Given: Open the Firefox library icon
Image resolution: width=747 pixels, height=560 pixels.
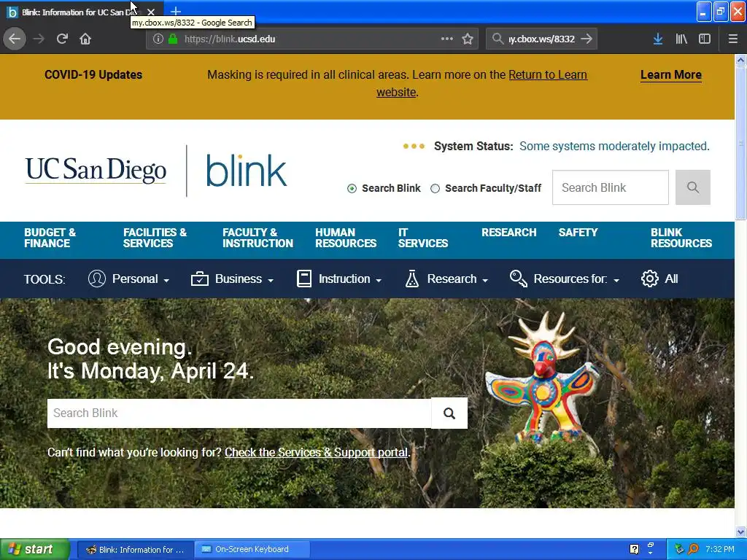Looking at the screenshot, I should point(681,39).
